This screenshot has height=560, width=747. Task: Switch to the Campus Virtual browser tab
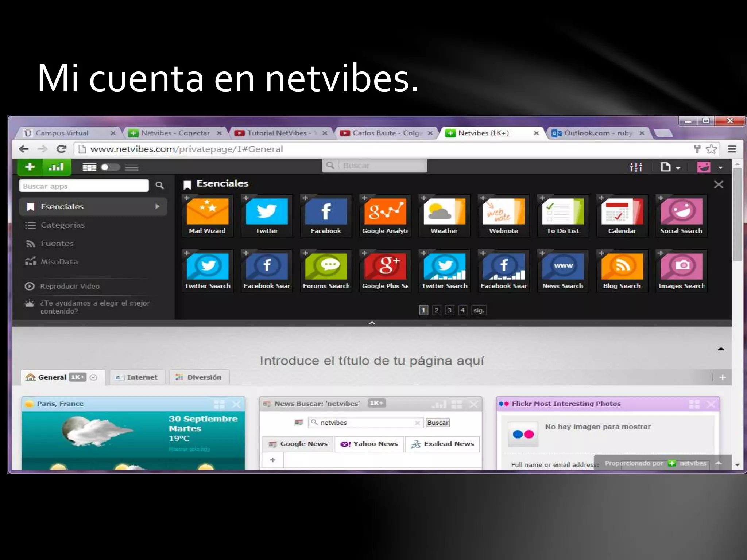click(67, 133)
